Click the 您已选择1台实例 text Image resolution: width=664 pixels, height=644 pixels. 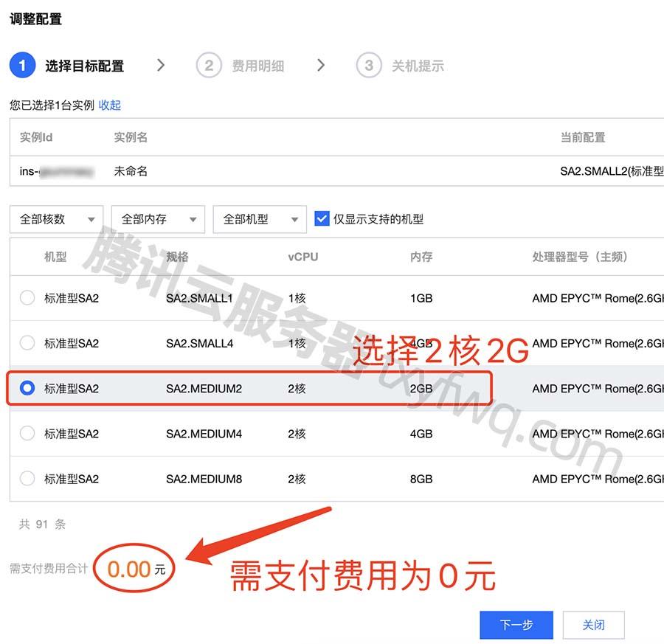click(x=52, y=105)
